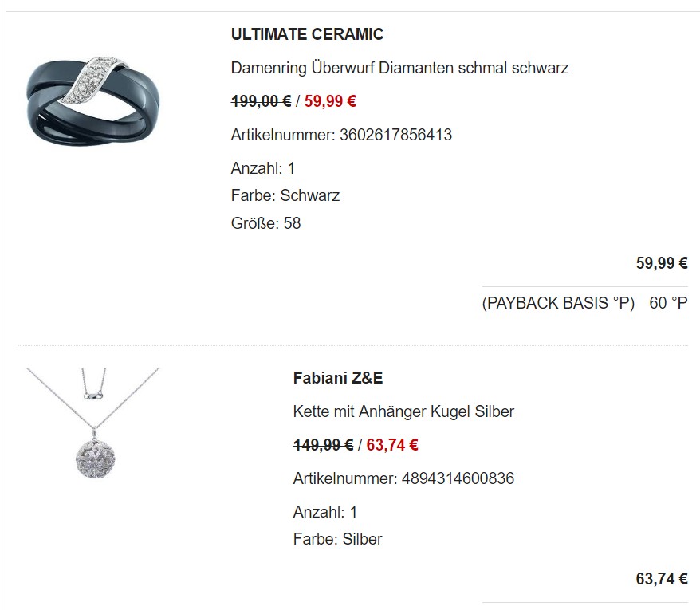Click the crossed-out 199,00 € original price
700x610 pixels.
[x=261, y=101]
